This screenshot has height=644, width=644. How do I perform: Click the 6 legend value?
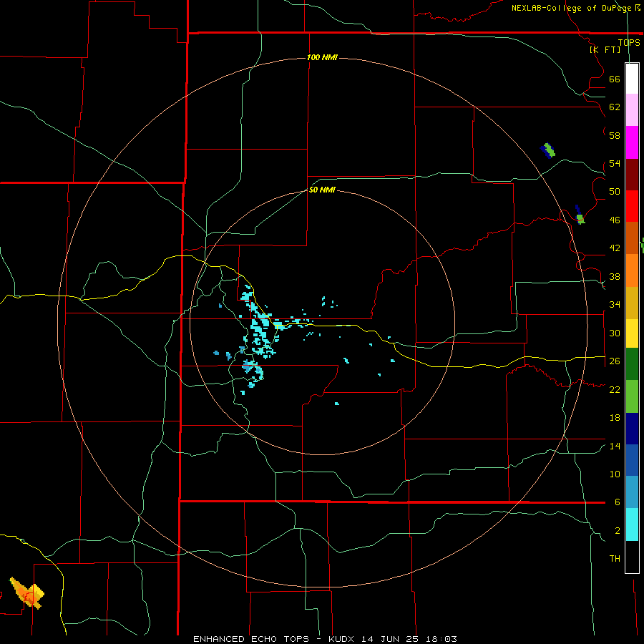click(617, 502)
